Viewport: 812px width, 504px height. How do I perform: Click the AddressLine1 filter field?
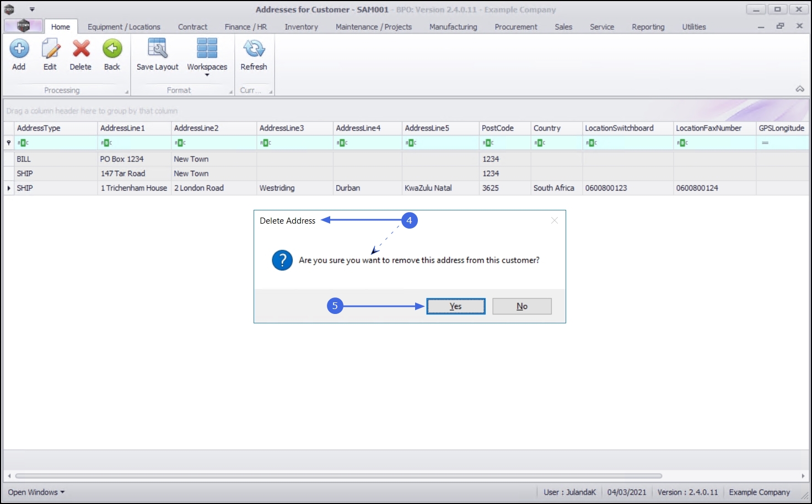135,143
